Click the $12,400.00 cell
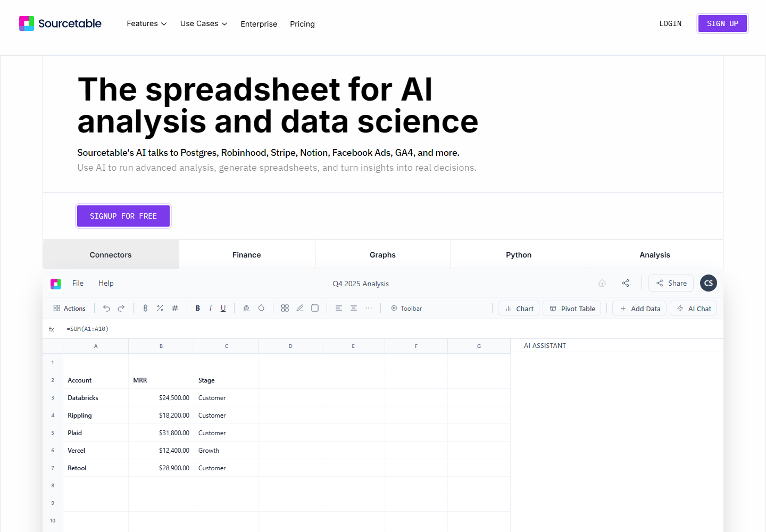This screenshot has width=766, height=532. [x=161, y=451]
